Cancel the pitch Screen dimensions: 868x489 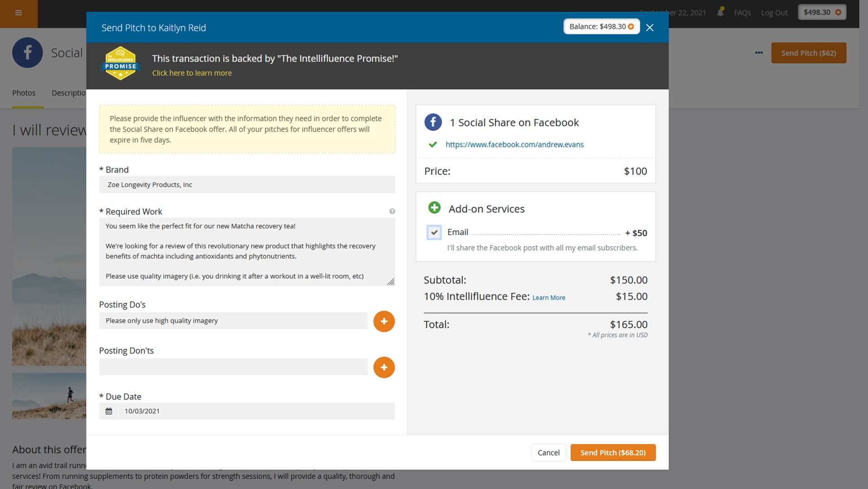[x=548, y=452]
